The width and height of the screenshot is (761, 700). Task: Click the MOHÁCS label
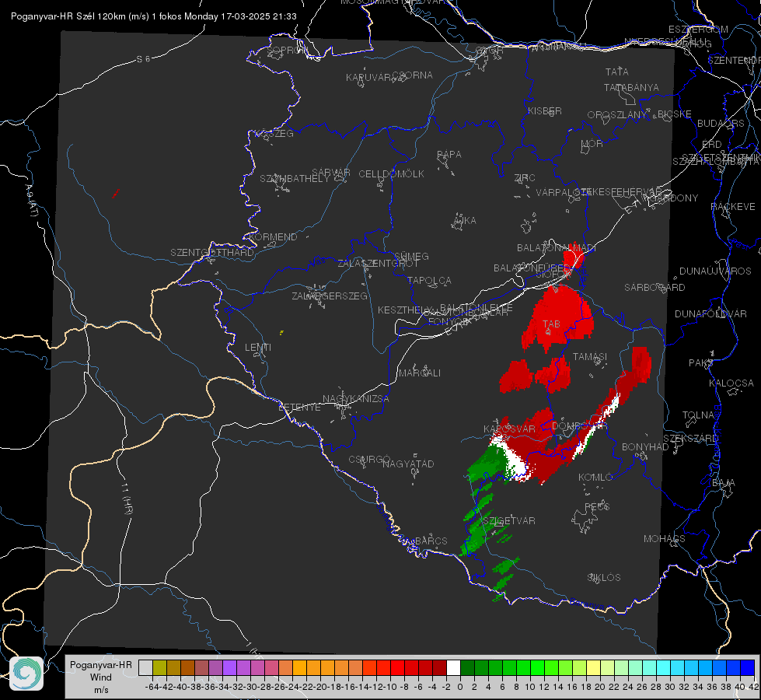pyautogui.click(x=665, y=539)
